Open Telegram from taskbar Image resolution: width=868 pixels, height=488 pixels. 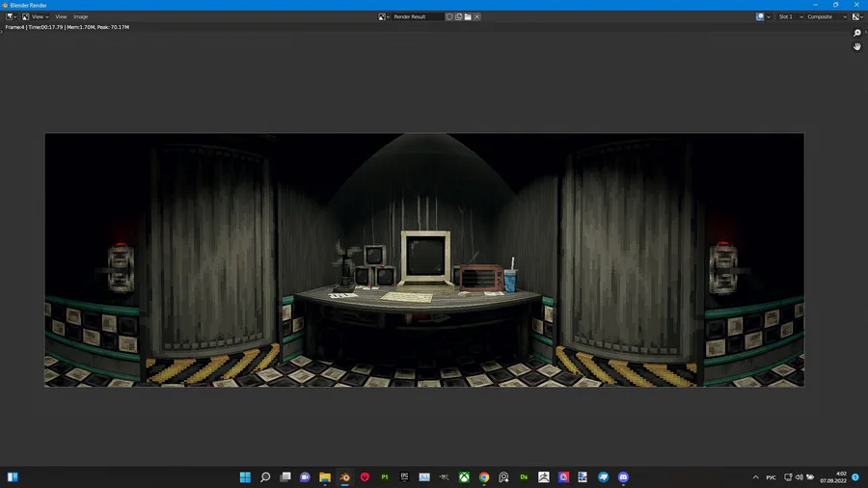coord(604,477)
